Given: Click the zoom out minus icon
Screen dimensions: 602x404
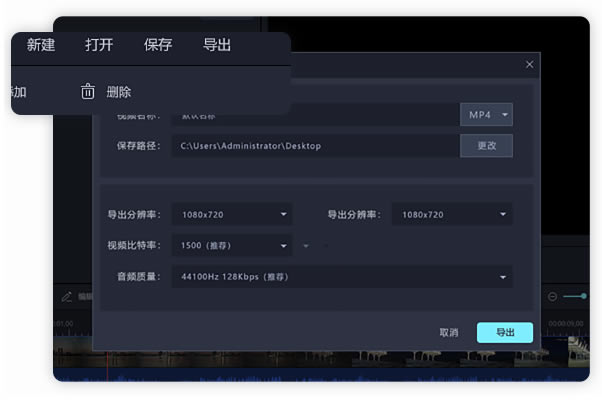Looking at the screenshot, I should (x=552, y=297).
